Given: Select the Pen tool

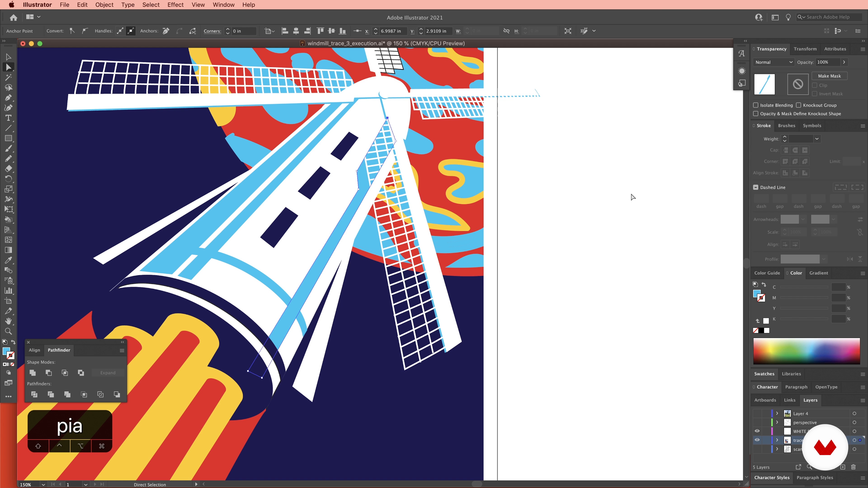Looking at the screenshot, I should [8, 98].
